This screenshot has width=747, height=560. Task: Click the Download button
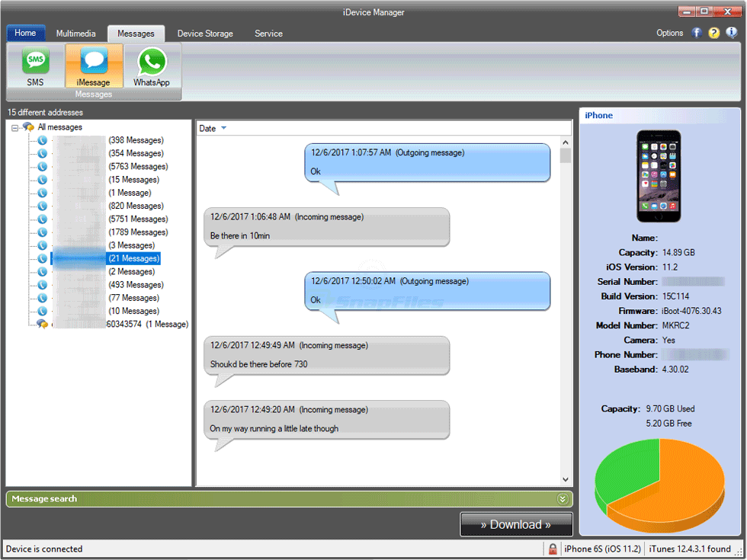516,524
